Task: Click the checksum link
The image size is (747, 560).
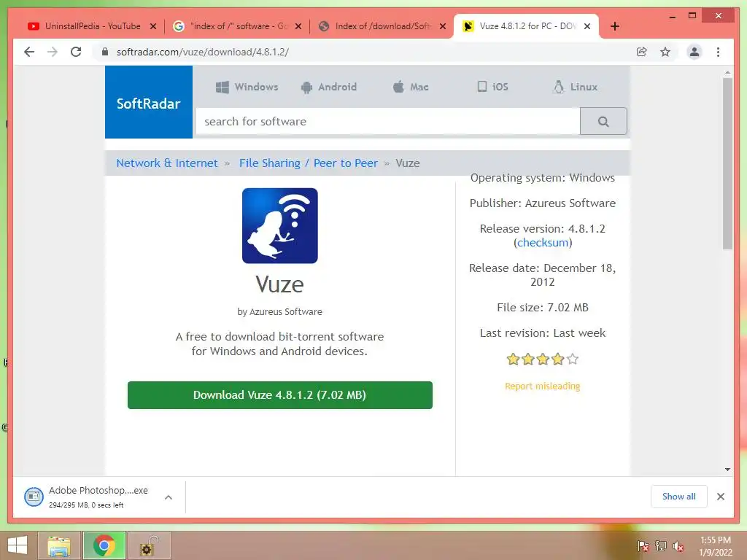Action: pyautogui.click(x=543, y=243)
